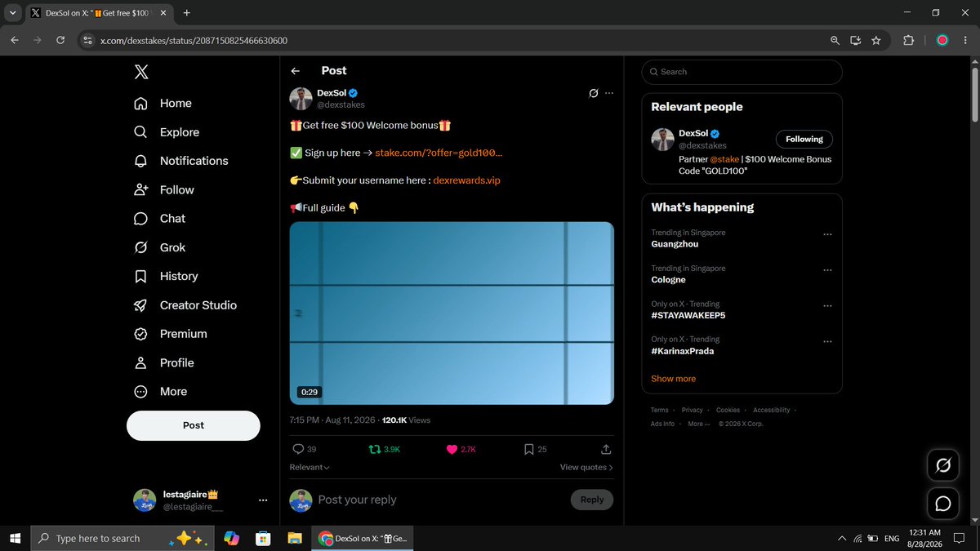The width and height of the screenshot is (980, 551).
Task: Open #STAYAWAKEEP5 trend options ellipsis
Action: click(827, 305)
